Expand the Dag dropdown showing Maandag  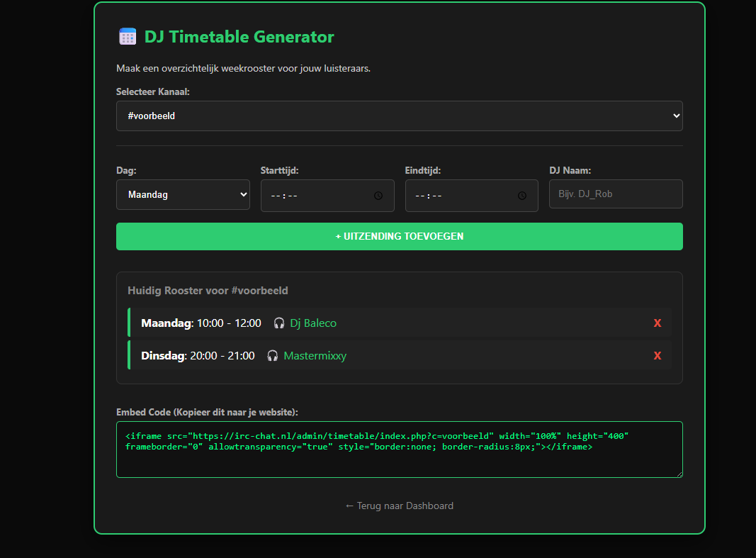click(183, 194)
